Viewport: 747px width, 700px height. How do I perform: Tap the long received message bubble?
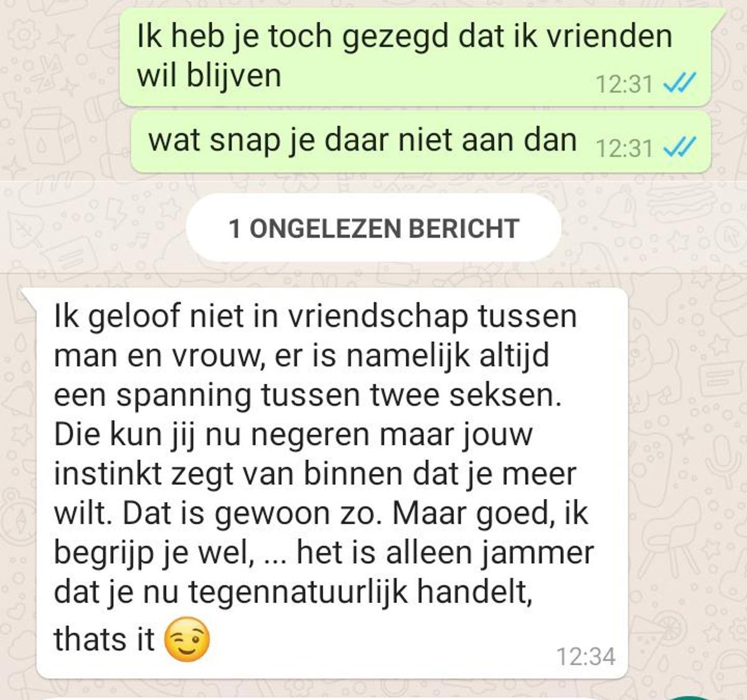[332, 483]
